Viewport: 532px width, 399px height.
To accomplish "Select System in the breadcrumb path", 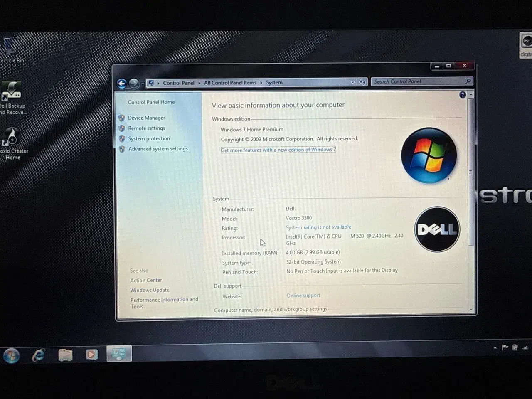I will (274, 83).
